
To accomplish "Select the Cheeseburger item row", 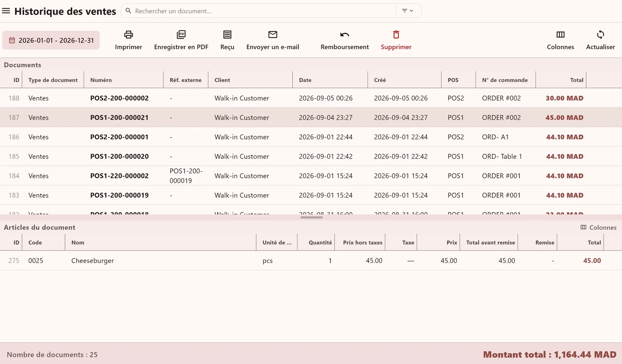I will click(x=311, y=261).
